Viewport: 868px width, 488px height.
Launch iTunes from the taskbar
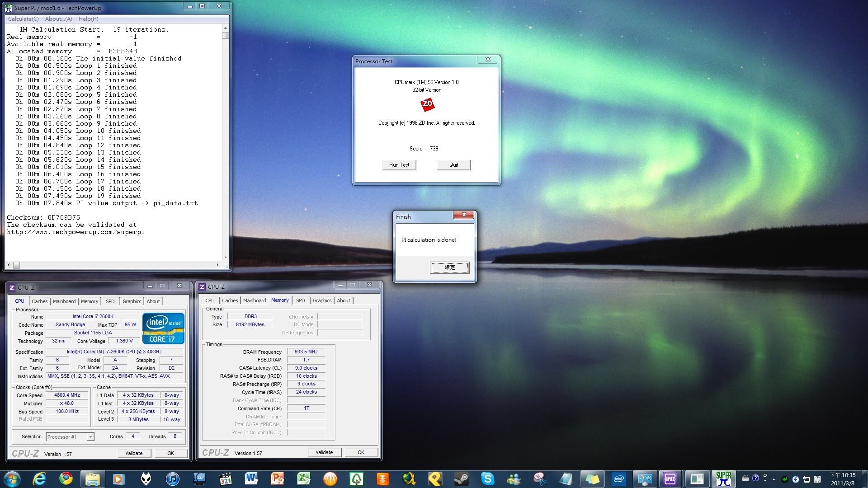click(172, 479)
